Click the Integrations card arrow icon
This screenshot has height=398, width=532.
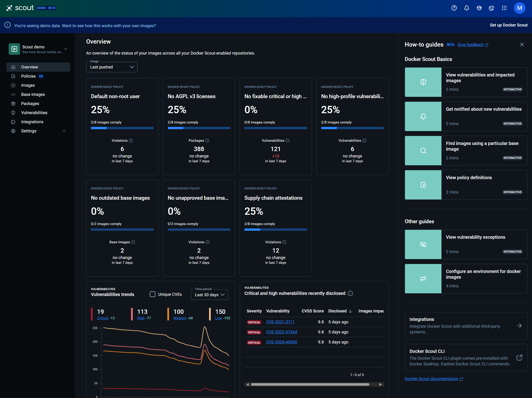[x=519, y=326]
